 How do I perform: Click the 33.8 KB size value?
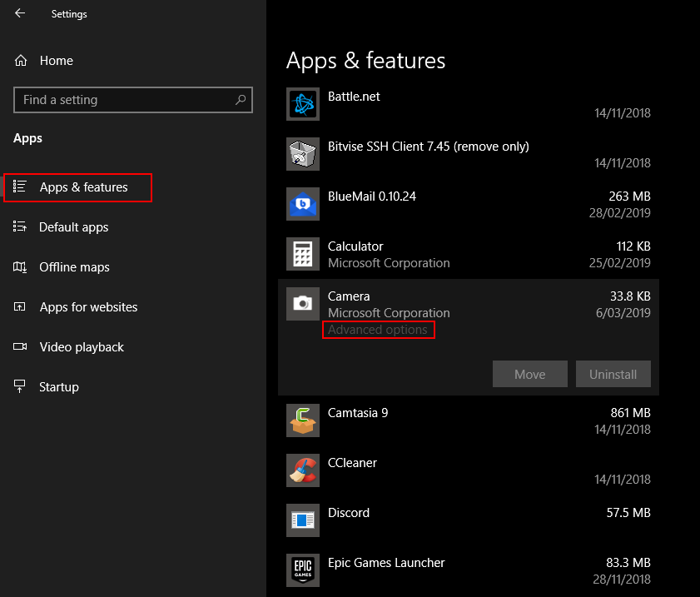click(x=630, y=296)
